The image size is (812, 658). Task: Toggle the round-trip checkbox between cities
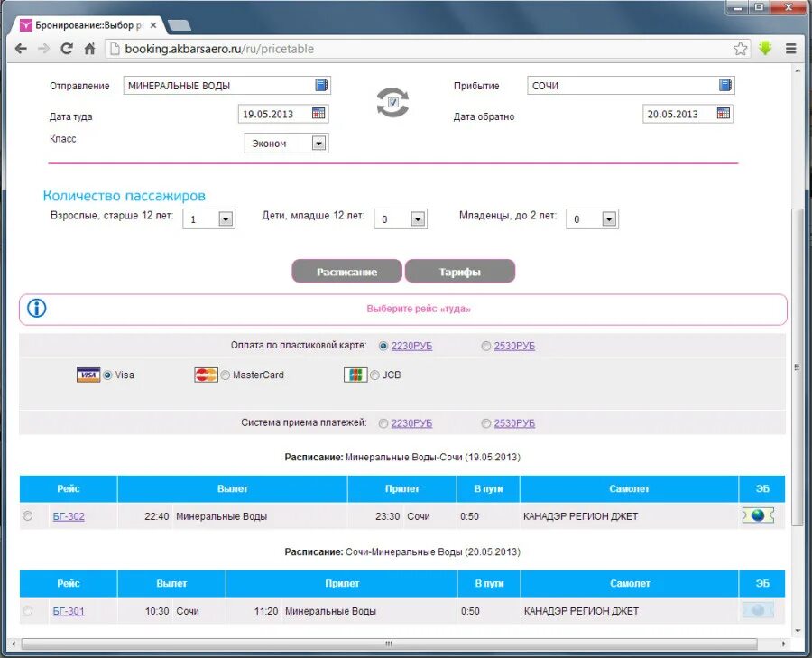click(x=392, y=102)
